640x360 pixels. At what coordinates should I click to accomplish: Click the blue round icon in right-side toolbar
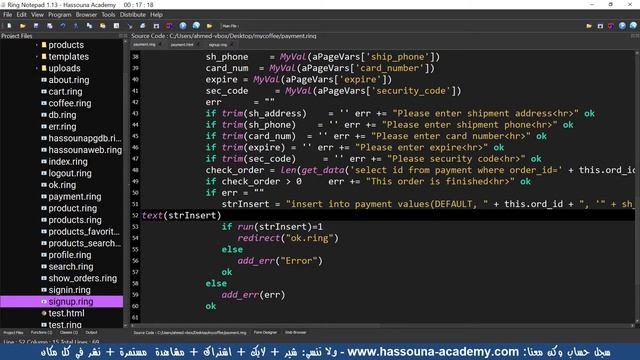[622, 26]
